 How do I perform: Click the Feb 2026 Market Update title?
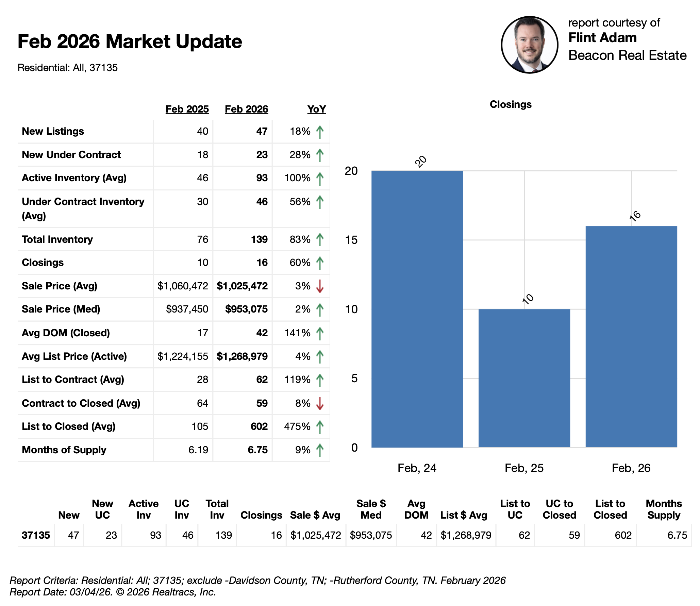coord(130,41)
